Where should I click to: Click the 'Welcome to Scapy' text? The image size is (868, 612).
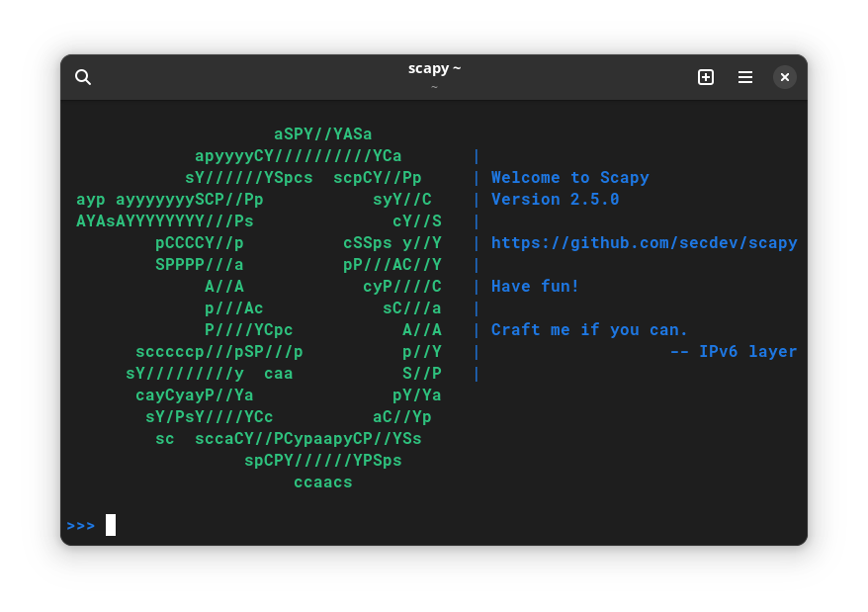click(x=569, y=178)
